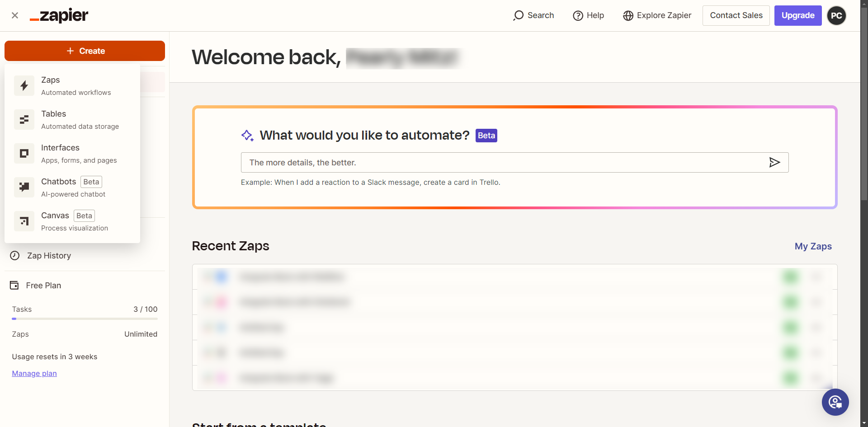Open the support chat bubble icon

pos(835,402)
